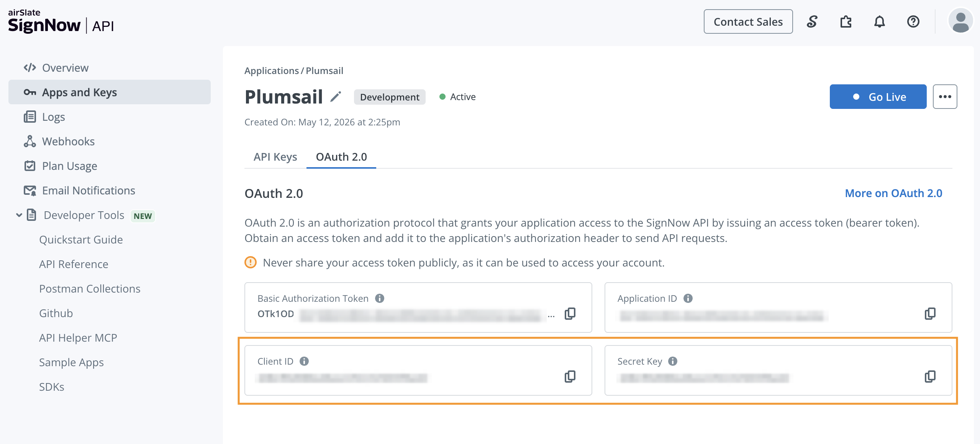The height and width of the screenshot is (444, 980).
Task: Click the blurred Secret Key value
Action: pyautogui.click(x=703, y=378)
